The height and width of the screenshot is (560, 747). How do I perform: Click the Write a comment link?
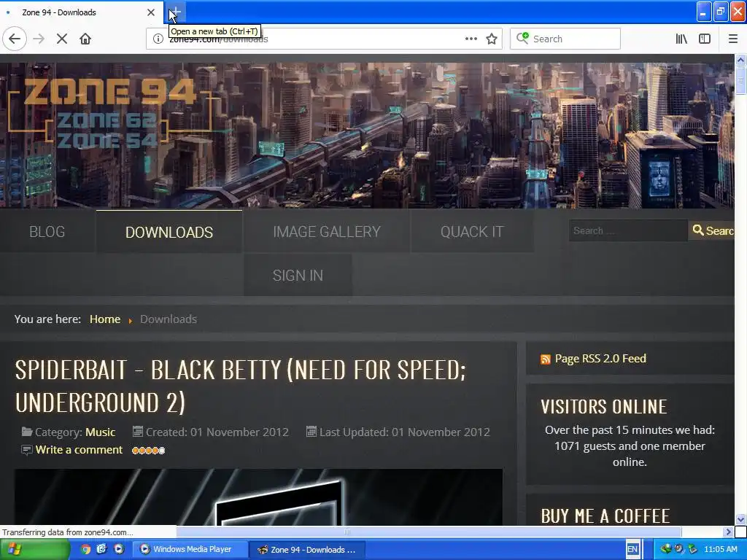79,449
